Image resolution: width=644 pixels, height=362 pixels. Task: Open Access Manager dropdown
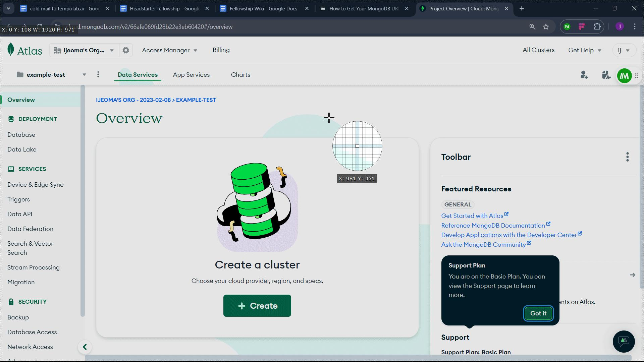169,50
